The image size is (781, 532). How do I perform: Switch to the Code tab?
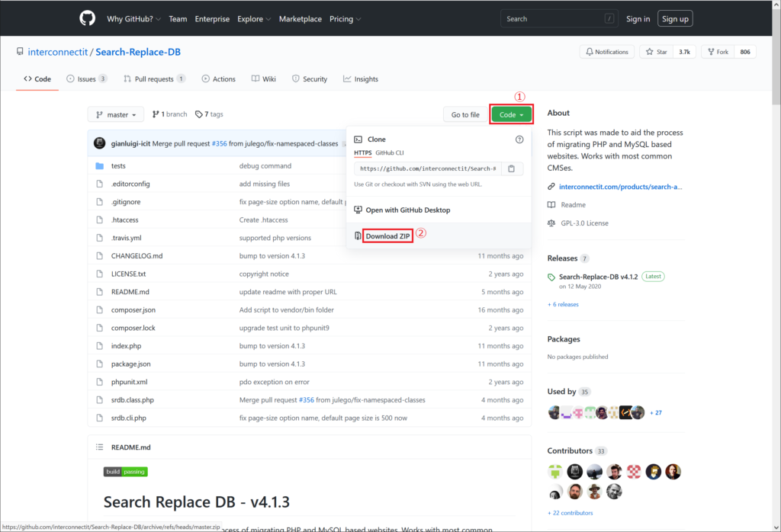pyautogui.click(x=37, y=79)
